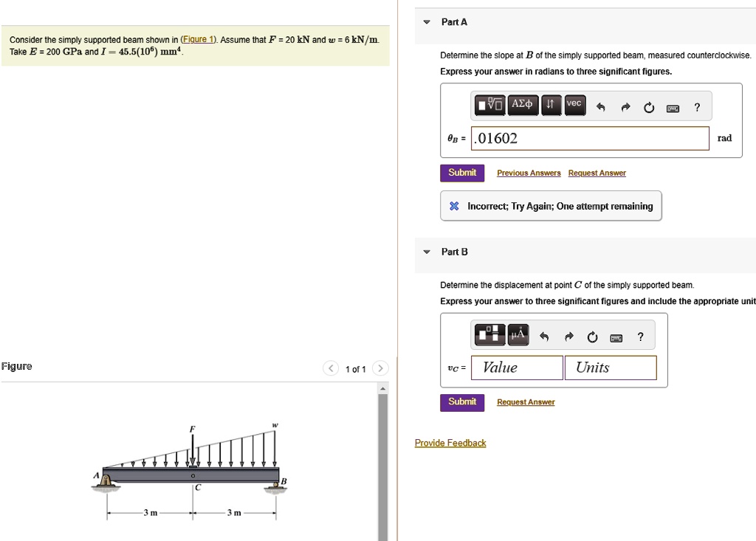Submit Part A answer
This screenshot has height=541, width=756.
pos(462,173)
